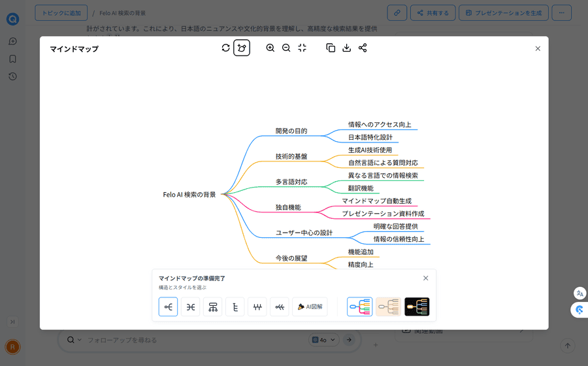588x366 pixels.
Task: Close the mind map dialog
Action: pyautogui.click(x=538, y=49)
